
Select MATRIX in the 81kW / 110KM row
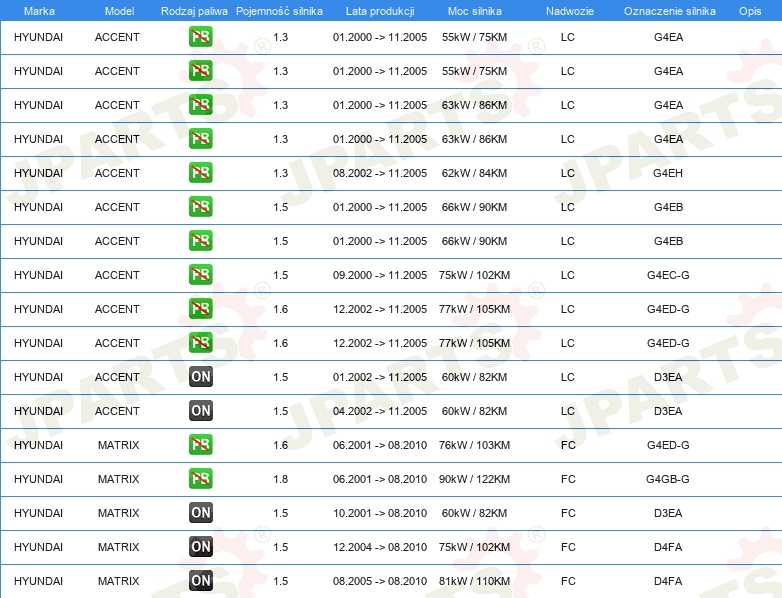[118, 581]
